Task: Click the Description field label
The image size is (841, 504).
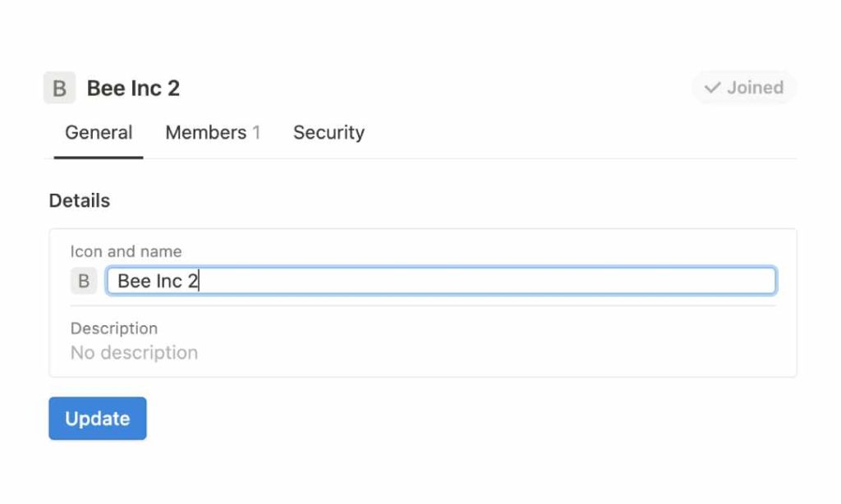Action: click(x=114, y=328)
